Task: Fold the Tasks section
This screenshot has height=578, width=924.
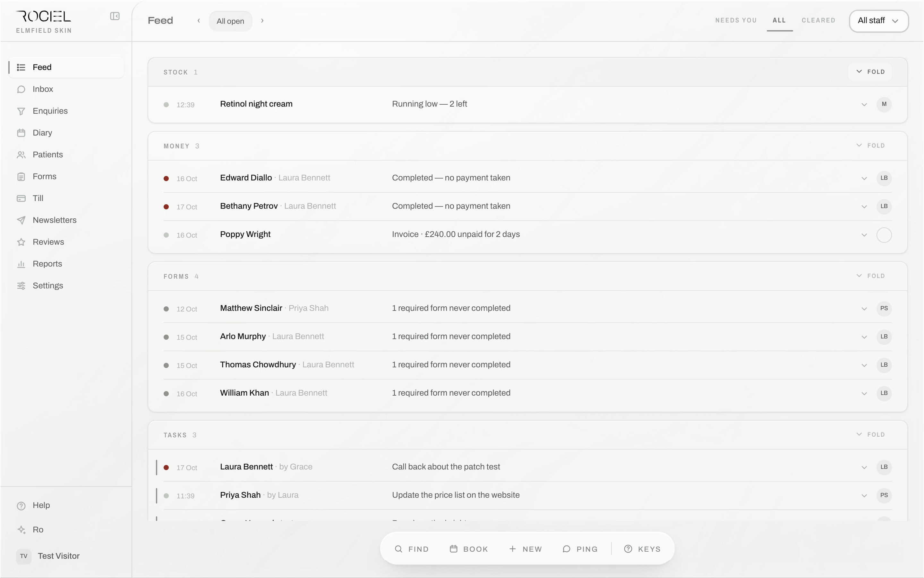Action: (870, 435)
